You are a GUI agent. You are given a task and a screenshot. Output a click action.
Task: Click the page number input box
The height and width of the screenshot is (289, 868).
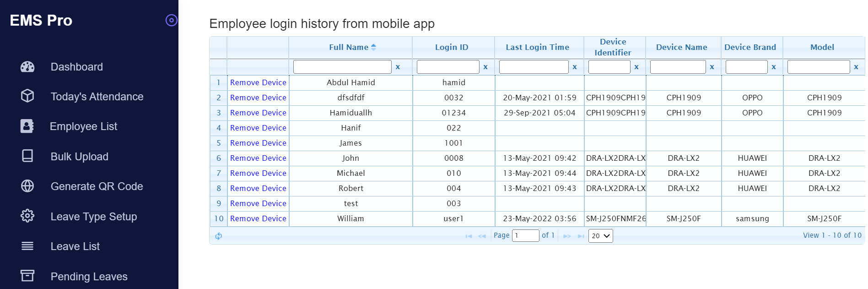[526, 235]
